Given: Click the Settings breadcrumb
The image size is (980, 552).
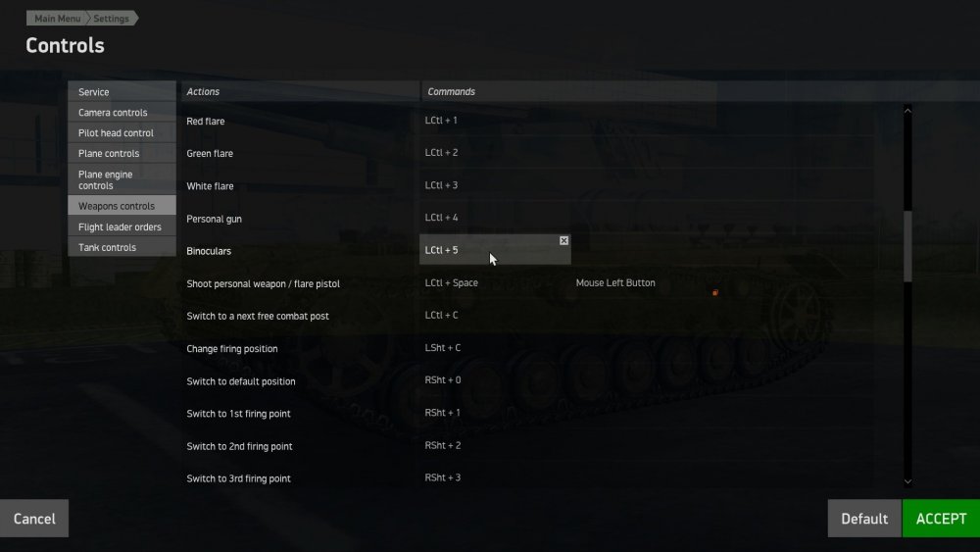Looking at the screenshot, I should click(112, 19).
